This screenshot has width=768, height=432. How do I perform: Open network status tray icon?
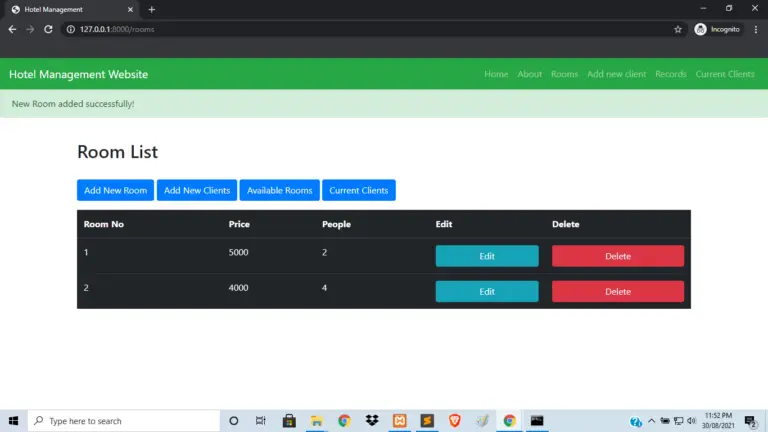coord(678,421)
